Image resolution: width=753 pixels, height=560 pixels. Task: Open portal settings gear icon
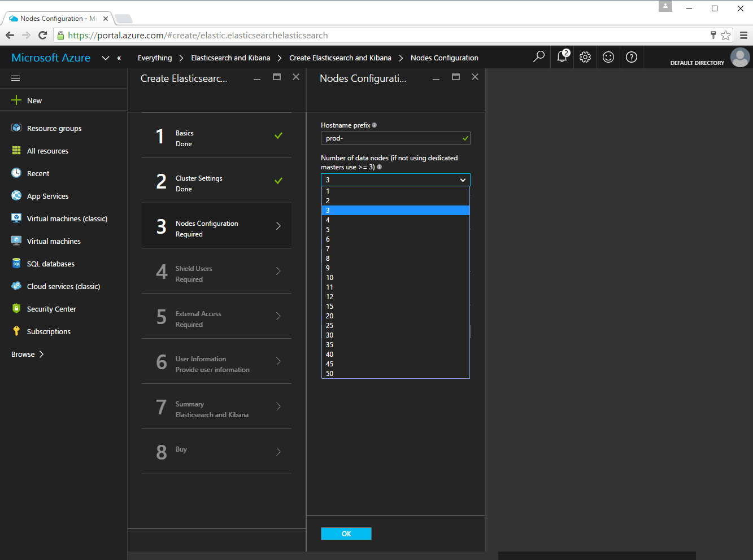click(x=585, y=57)
